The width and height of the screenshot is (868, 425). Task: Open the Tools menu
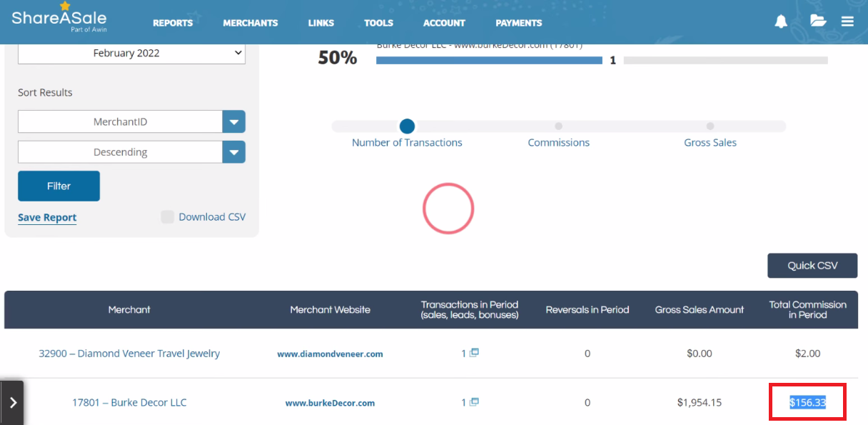pos(379,23)
